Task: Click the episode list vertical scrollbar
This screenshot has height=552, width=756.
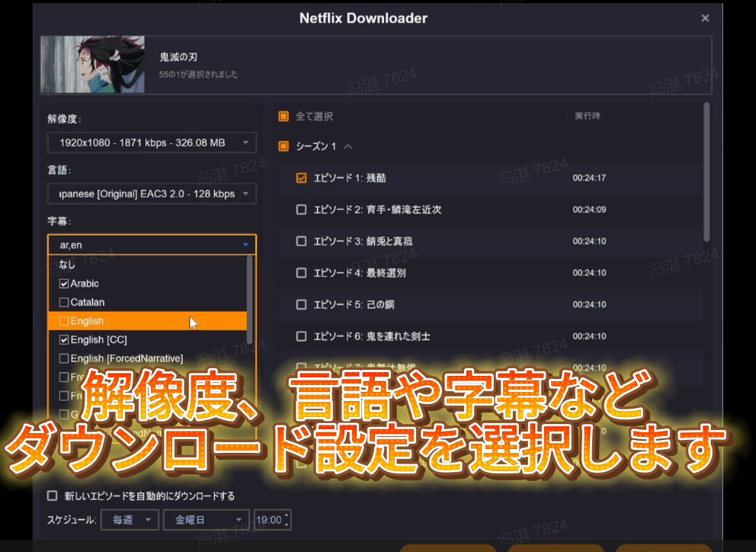Action: coord(706,172)
